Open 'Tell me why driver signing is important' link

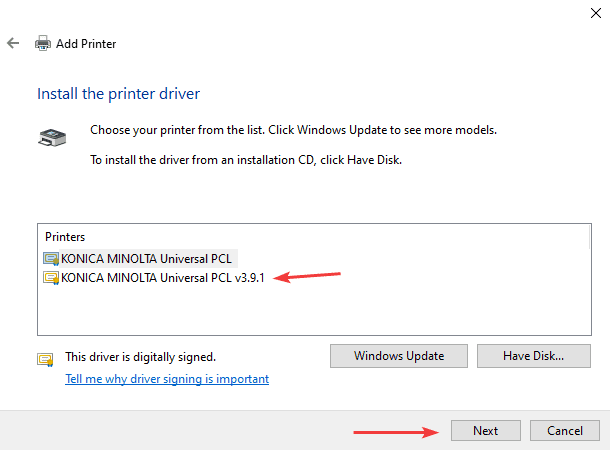pos(167,379)
